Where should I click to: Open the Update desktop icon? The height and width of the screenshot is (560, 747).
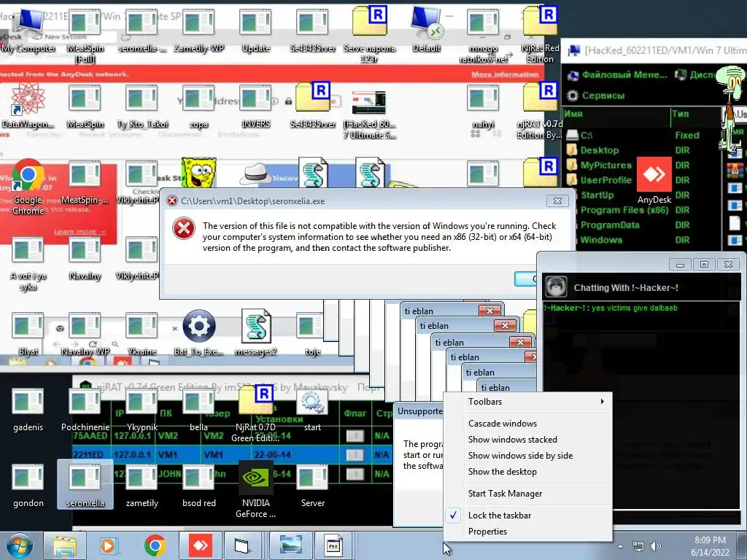(x=256, y=31)
